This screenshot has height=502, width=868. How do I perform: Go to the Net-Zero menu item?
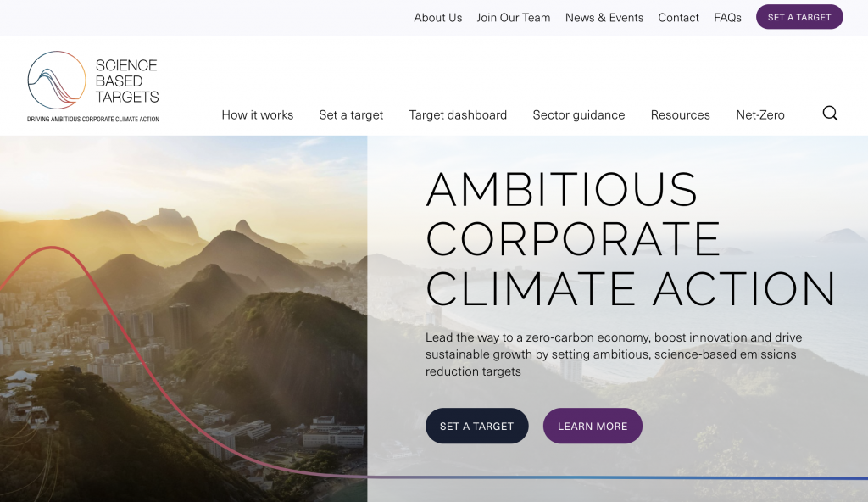tap(760, 114)
